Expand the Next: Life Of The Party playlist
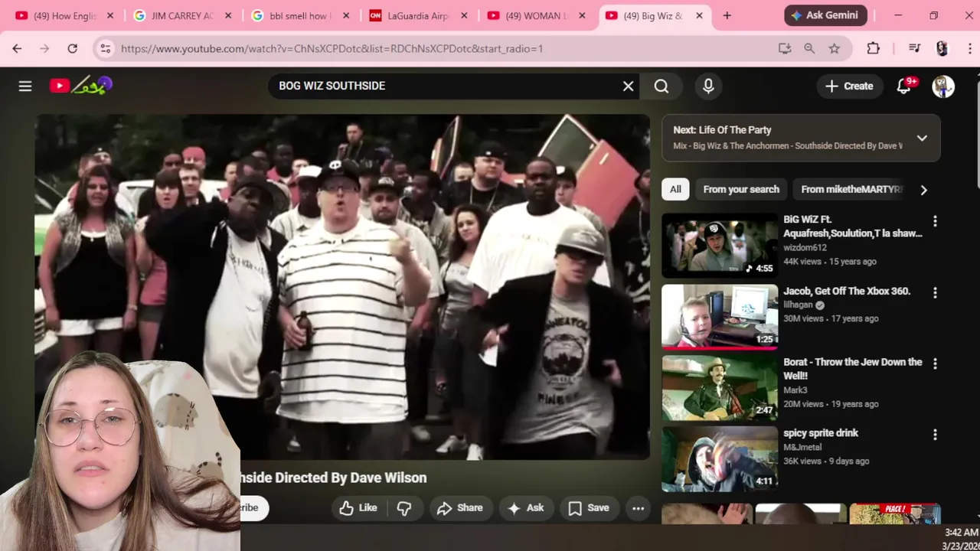 coord(922,138)
